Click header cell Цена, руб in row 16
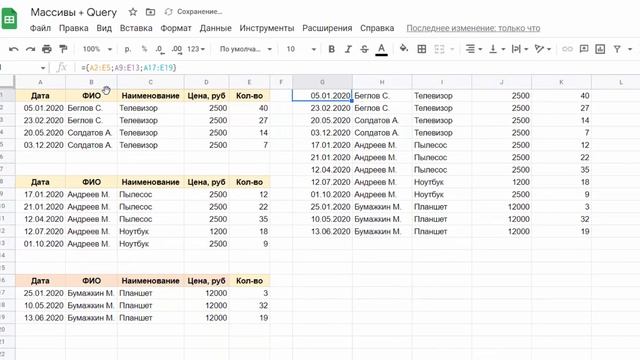The image size is (640, 360). pos(207,281)
